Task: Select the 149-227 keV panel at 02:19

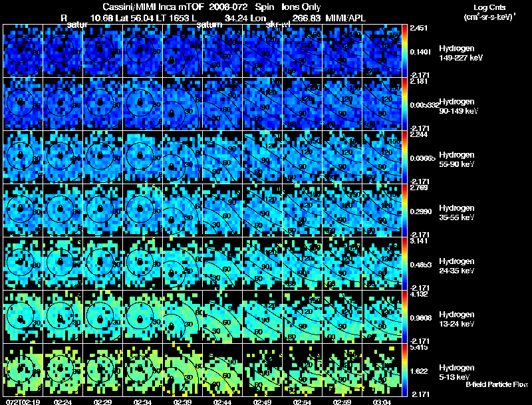Action: pyautogui.click(x=23, y=51)
